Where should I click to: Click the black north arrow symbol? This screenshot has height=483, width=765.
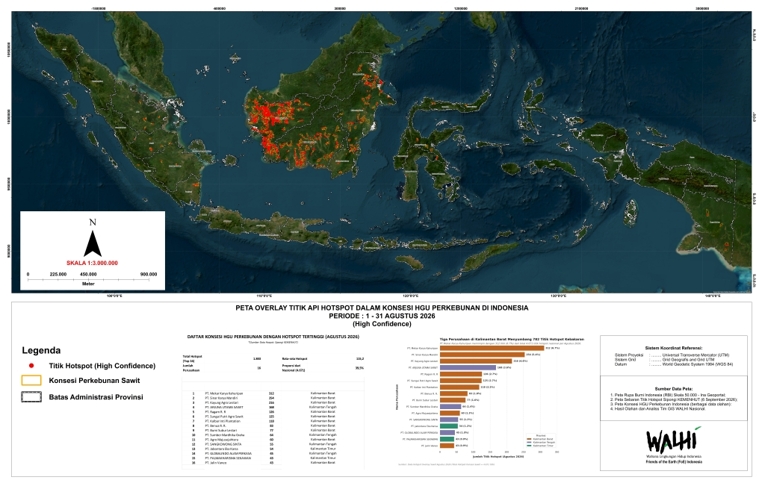[93, 243]
